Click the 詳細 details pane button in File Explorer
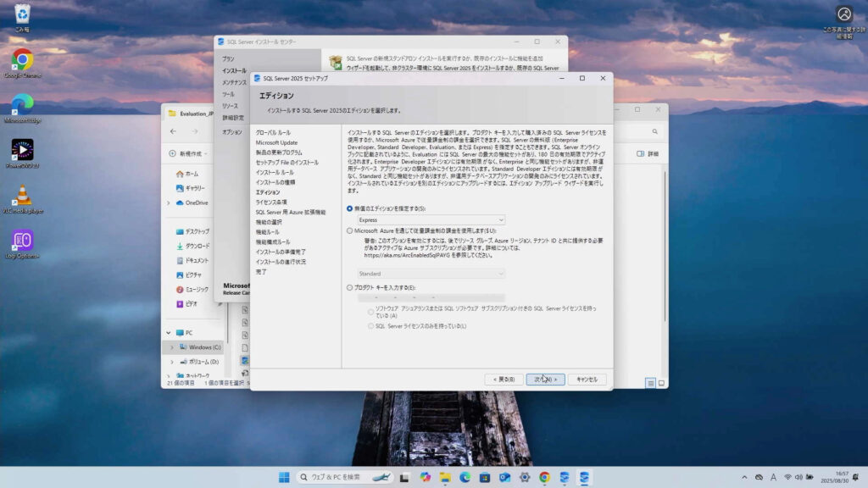The height and width of the screenshot is (488, 868). coord(648,154)
